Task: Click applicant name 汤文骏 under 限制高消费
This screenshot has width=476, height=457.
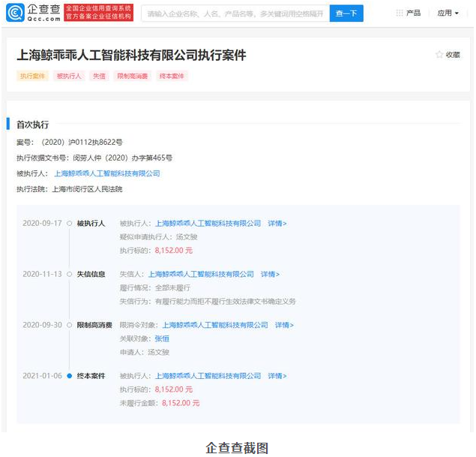Action: 158,352
